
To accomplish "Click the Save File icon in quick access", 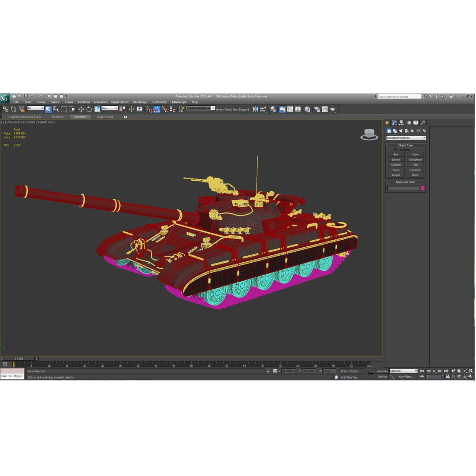I will click(x=26, y=96).
